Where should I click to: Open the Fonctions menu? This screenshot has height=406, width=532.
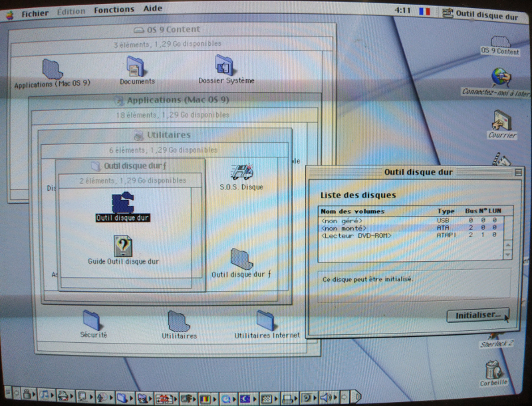[114, 11]
